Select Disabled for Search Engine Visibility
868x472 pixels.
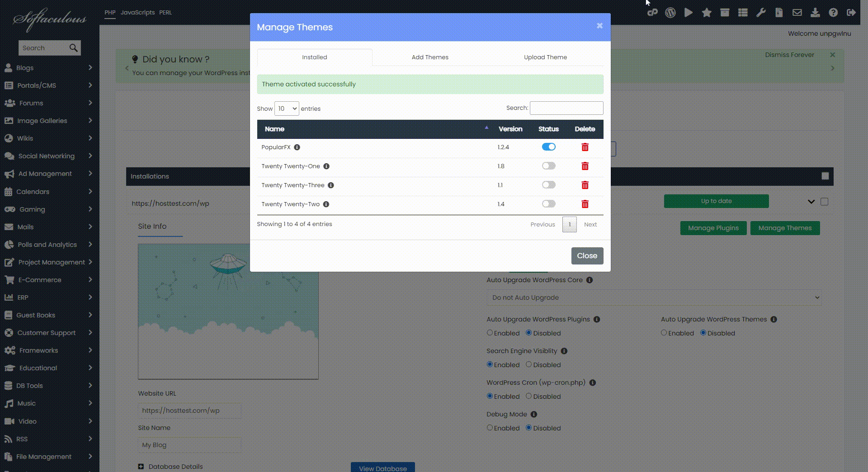pos(528,364)
